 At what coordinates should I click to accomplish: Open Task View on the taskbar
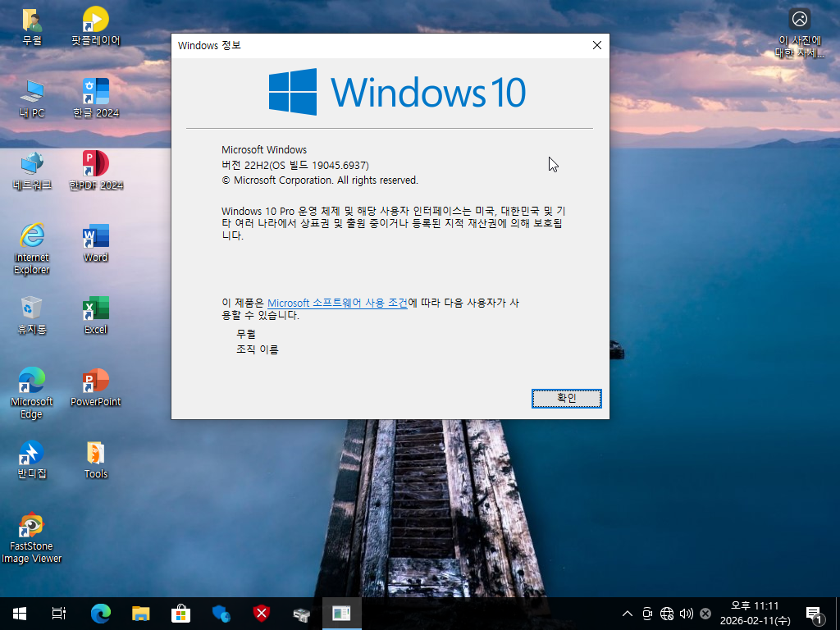59,614
